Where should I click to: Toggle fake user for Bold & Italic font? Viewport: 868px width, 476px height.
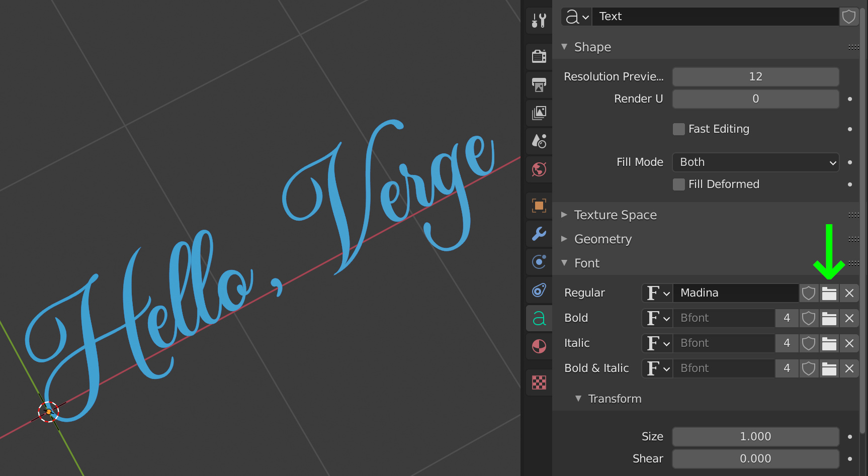[809, 368]
